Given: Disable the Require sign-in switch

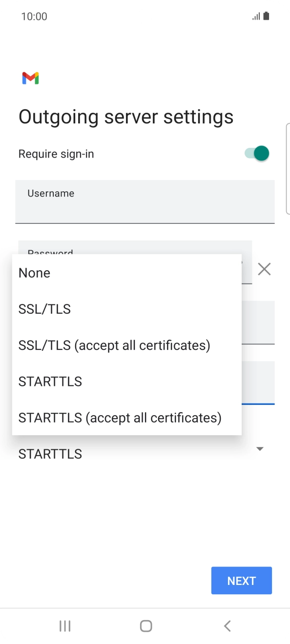Looking at the screenshot, I should (257, 153).
